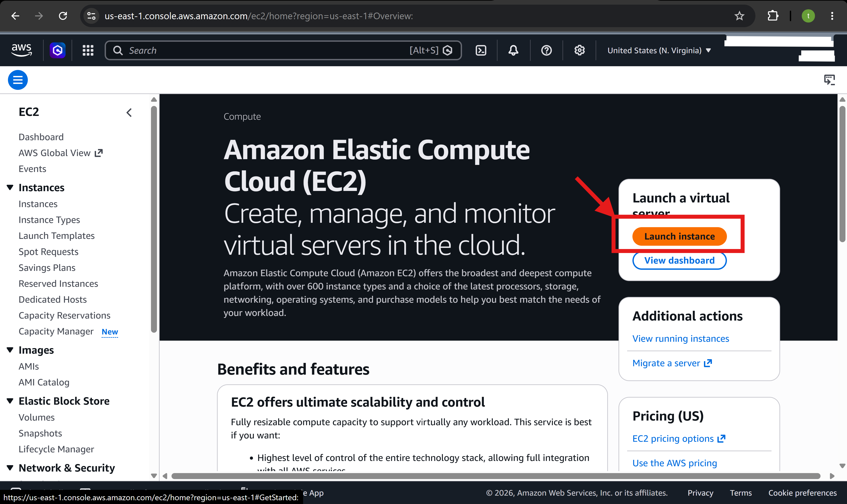Click the browser address bar URL

click(x=258, y=16)
